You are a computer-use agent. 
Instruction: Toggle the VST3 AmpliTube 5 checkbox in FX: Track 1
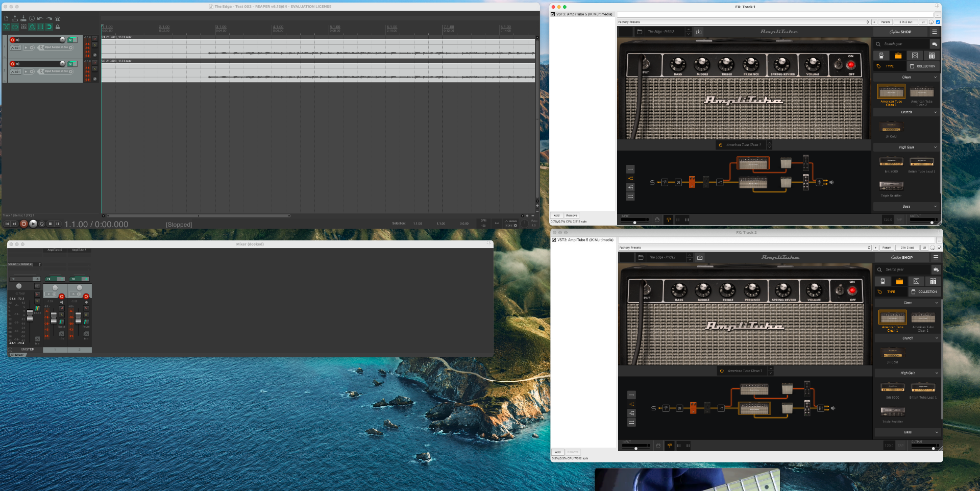click(x=553, y=14)
